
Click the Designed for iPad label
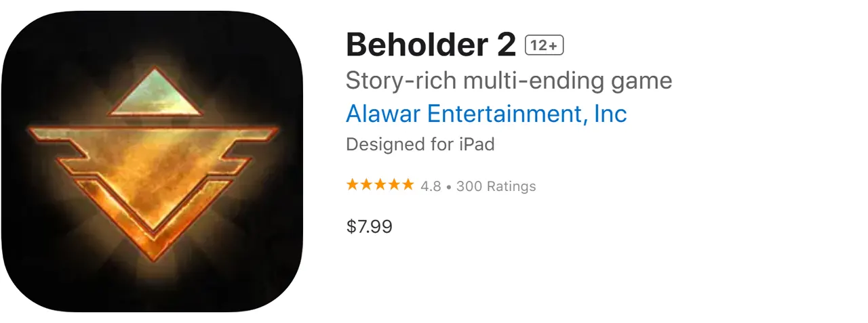point(420,144)
